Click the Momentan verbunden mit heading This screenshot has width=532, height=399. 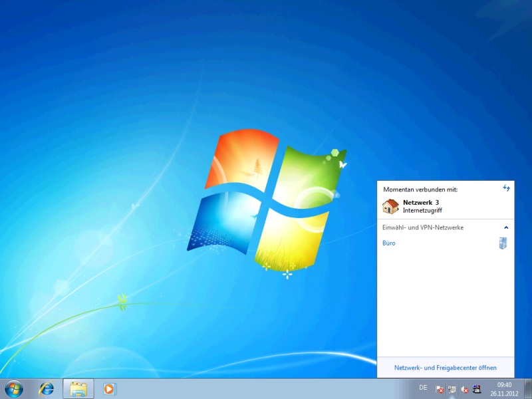420,190
